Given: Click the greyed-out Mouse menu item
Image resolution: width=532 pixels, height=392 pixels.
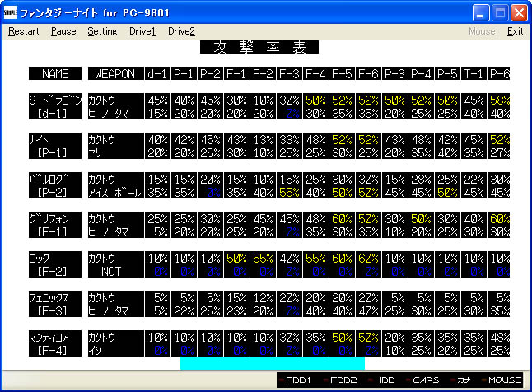Looking at the screenshot, I should click(482, 31).
